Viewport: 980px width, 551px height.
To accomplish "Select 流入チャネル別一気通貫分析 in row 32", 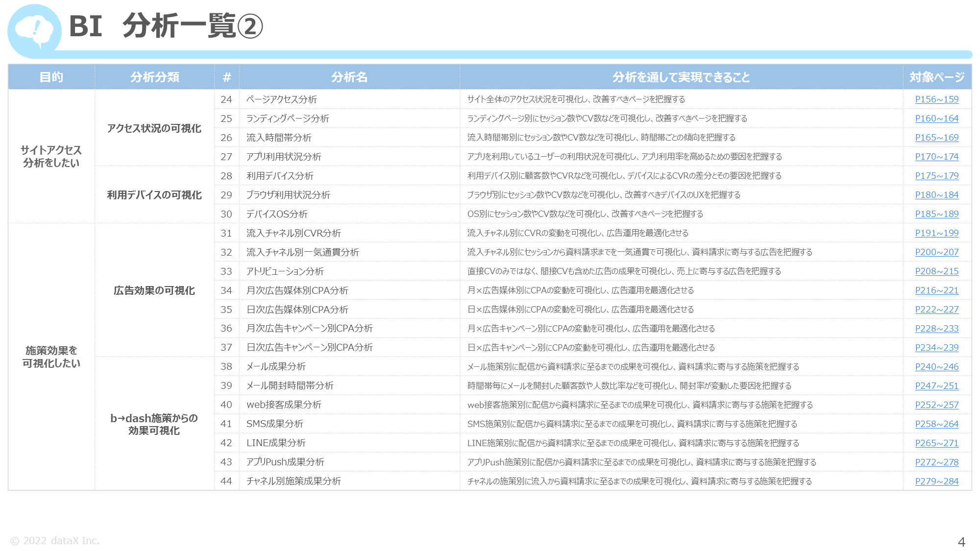I will point(303,252).
